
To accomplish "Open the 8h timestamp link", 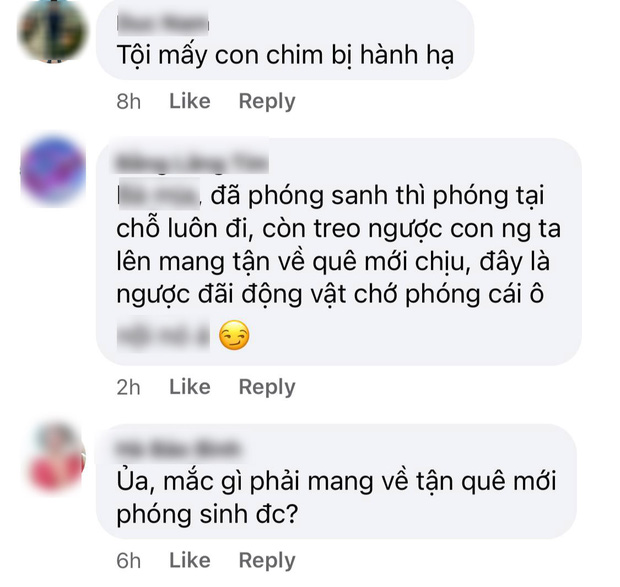I will (x=129, y=102).
